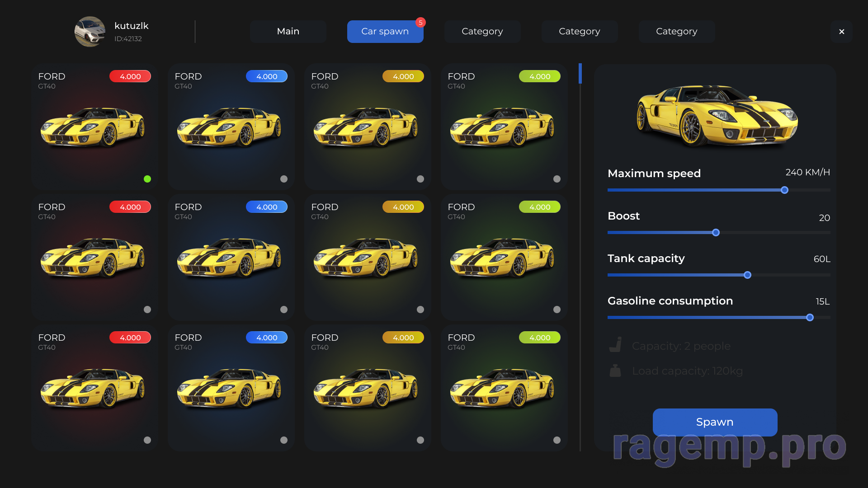Click the kutuzlk profile avatar picture

(90, 32)
